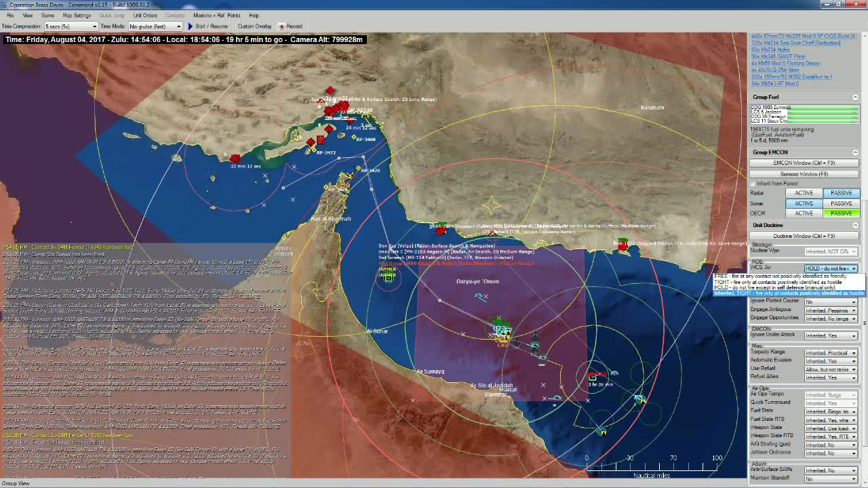
Task: Open Maintain Standoff dropdown
Action: [x=831, y=479]
